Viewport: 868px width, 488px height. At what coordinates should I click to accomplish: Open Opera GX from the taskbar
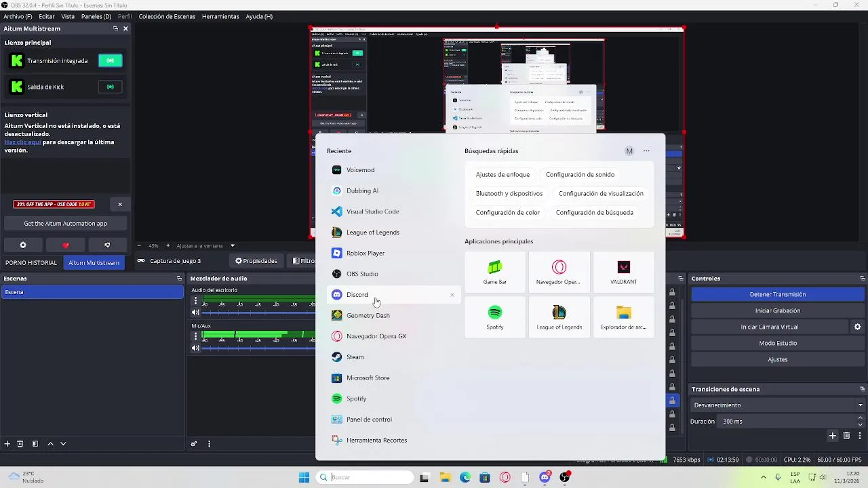click(x=505, y=477)
